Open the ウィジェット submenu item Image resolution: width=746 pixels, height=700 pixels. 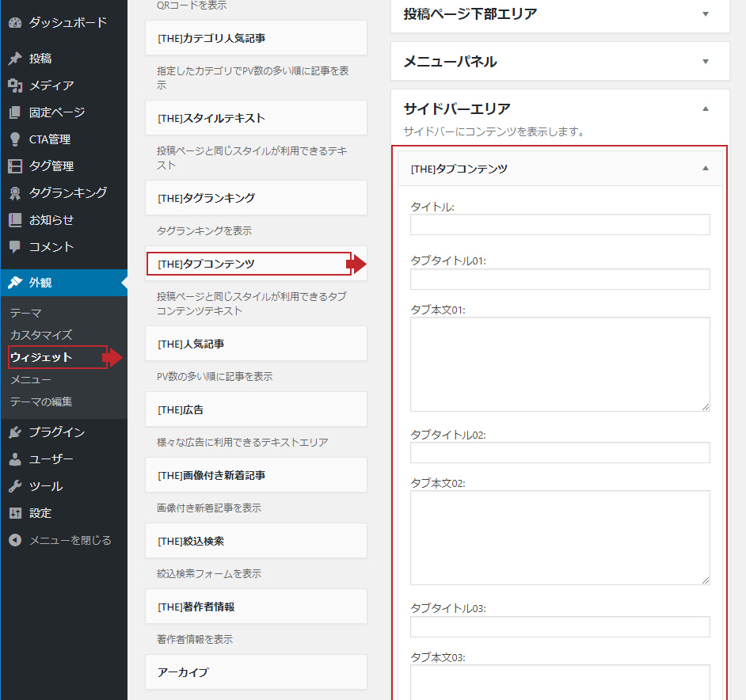pos(41,357)
